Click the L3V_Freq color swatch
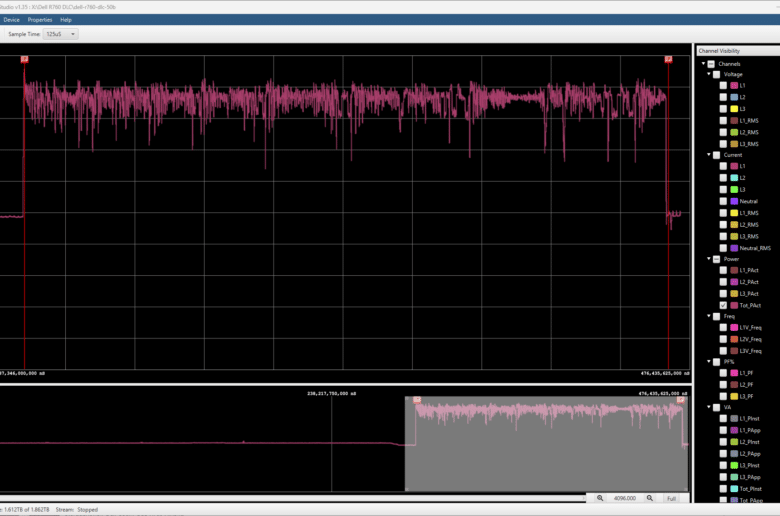This screenshot has width=780, height=516. [x=734, y=351]
